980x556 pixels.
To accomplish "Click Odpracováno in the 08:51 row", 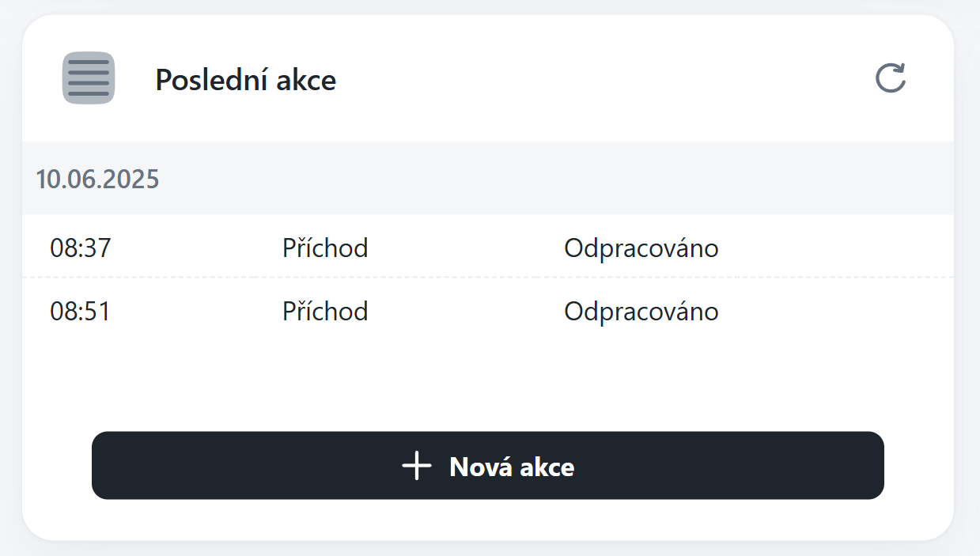I will [x=641, y=311].
